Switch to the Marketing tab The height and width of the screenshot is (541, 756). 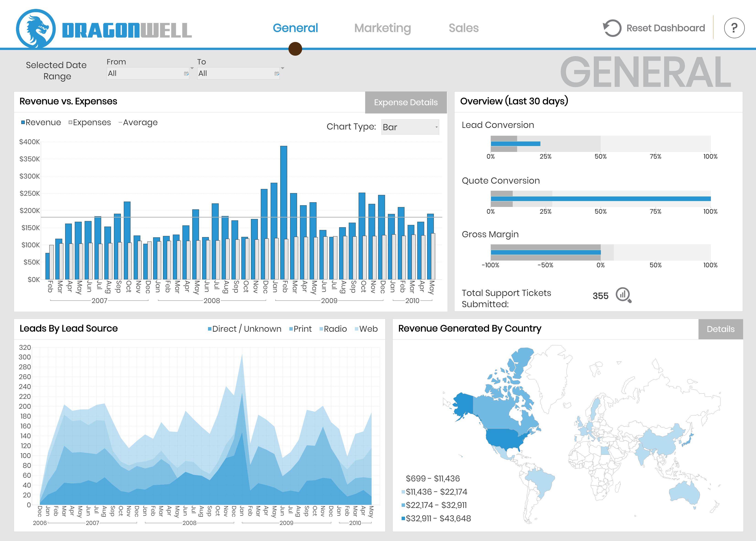click(x=383, y=28)
